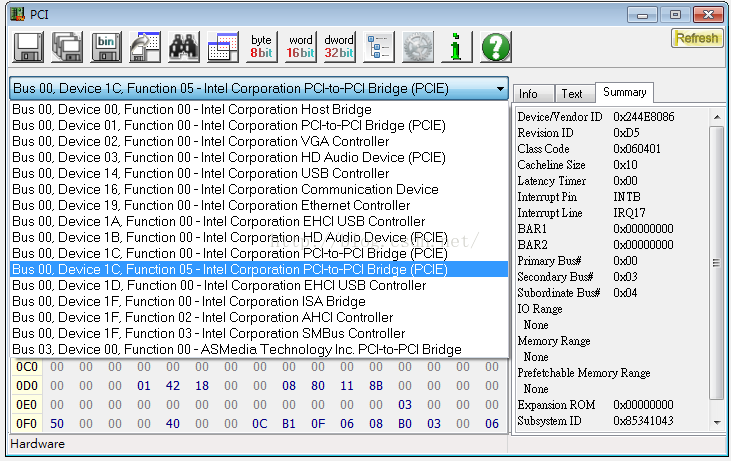Click the 0E0 row header

coord(27,405)
